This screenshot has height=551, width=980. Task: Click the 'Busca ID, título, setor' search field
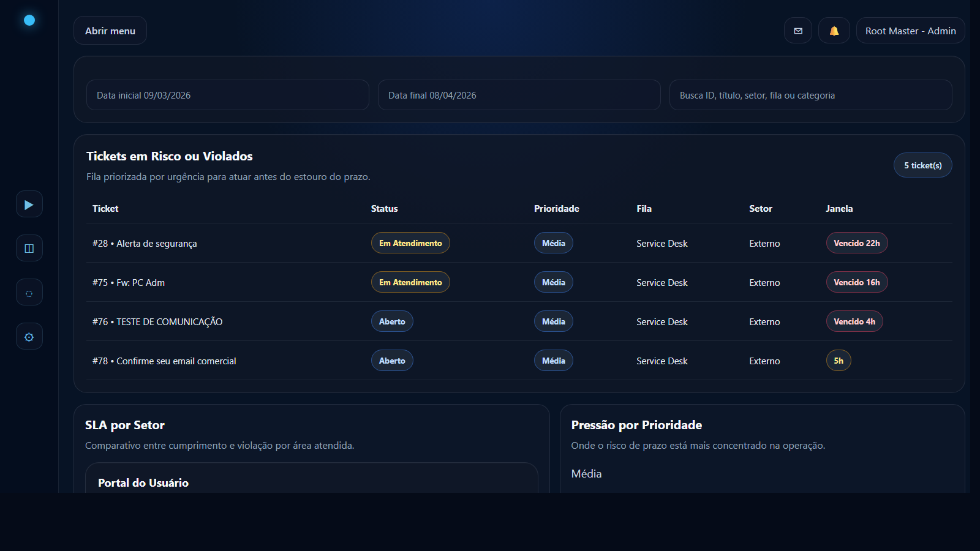[x=810, y=95]
